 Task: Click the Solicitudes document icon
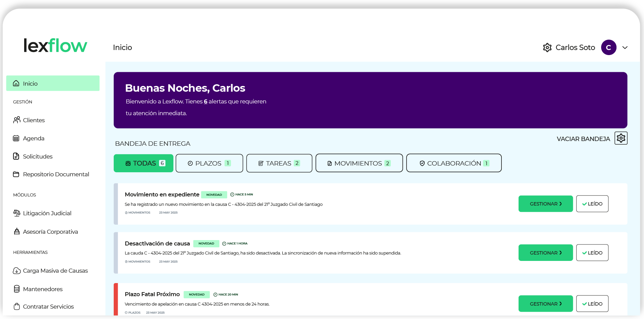click(x=16, y=156)
